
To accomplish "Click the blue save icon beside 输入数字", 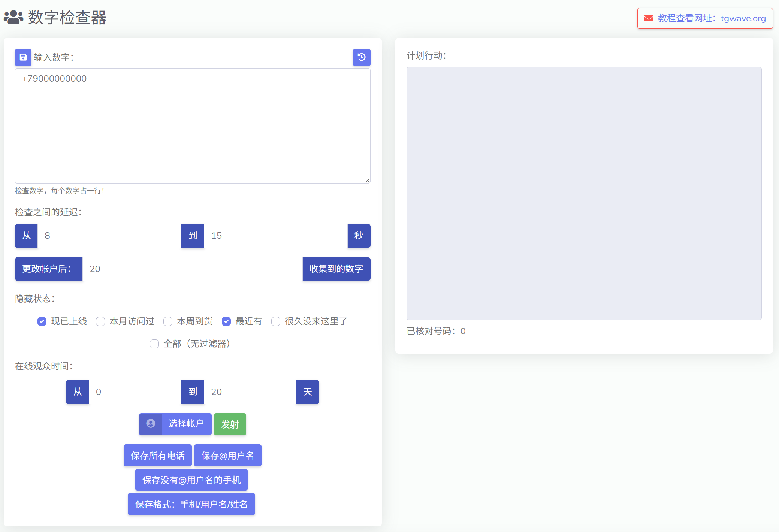I will 23,57.
